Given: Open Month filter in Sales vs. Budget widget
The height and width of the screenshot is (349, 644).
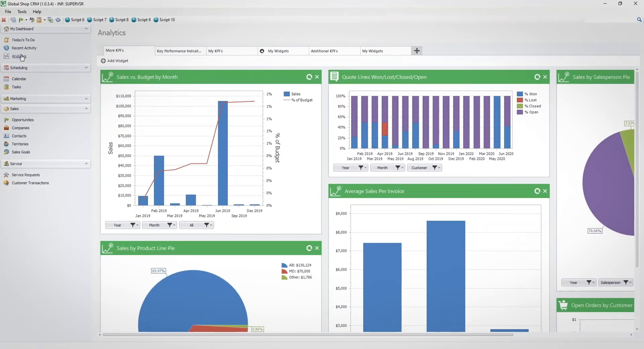Looking at the screenshot, I should coord(159,225).
